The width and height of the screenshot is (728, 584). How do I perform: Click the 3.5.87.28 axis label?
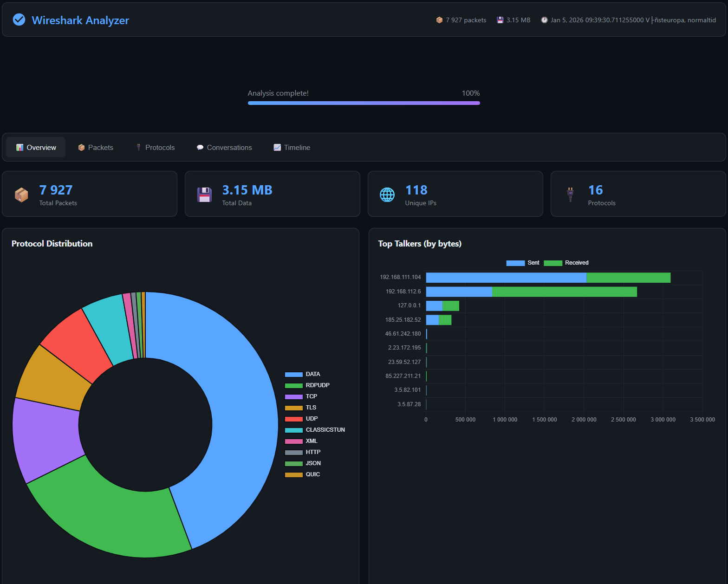point(409,404)
